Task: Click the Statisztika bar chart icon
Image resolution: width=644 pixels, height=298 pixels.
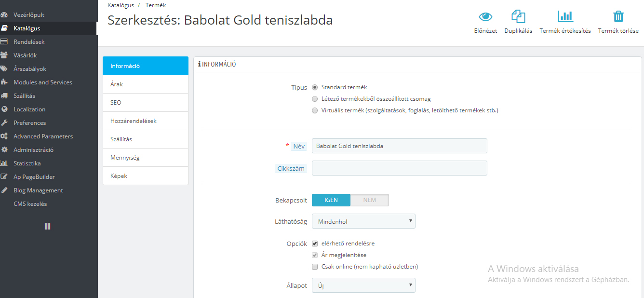Action: coord(4,163)
